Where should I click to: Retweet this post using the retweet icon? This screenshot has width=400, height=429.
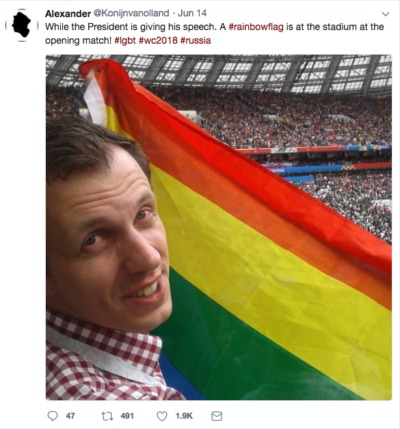107,416
